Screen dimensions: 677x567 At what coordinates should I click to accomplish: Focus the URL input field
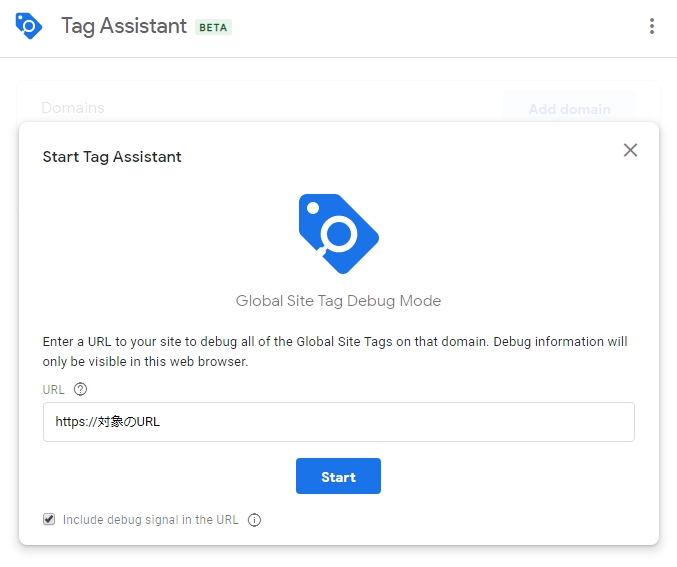(x=339, y=422)
